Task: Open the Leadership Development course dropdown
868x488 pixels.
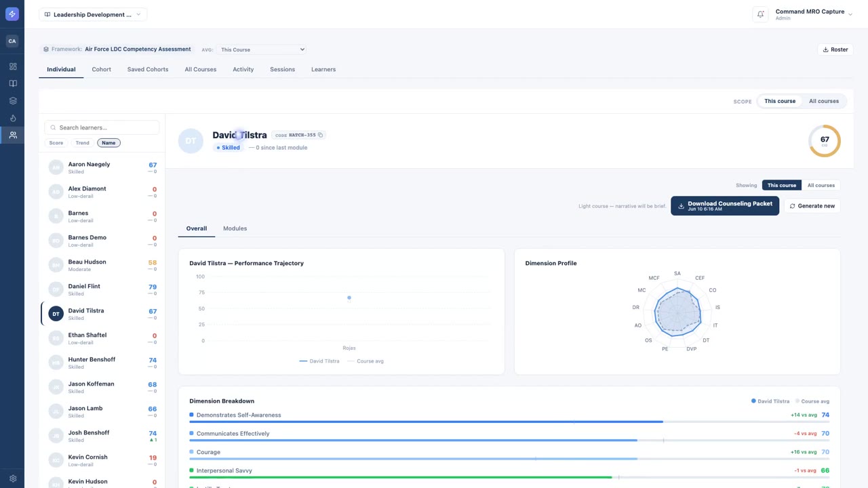Action: coord(93,14)
